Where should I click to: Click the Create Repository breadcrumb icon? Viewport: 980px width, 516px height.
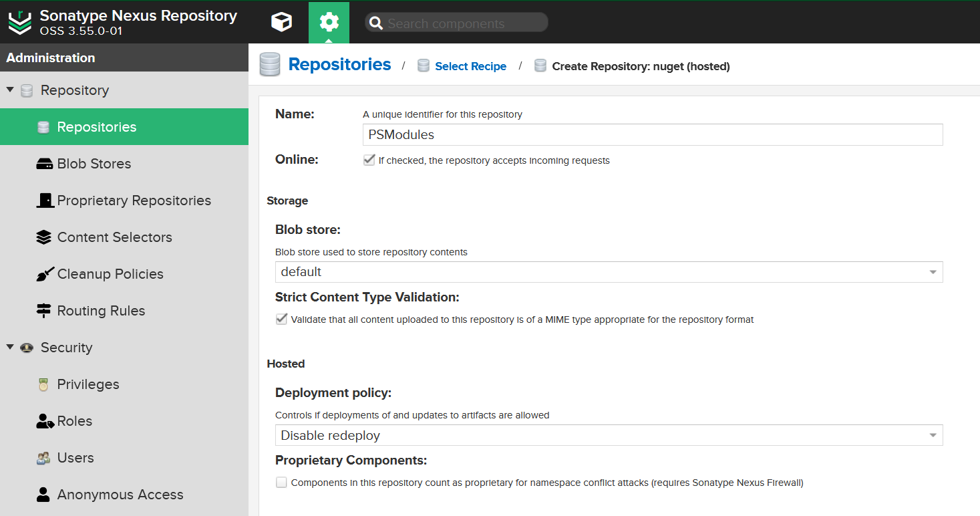(540, 66)
